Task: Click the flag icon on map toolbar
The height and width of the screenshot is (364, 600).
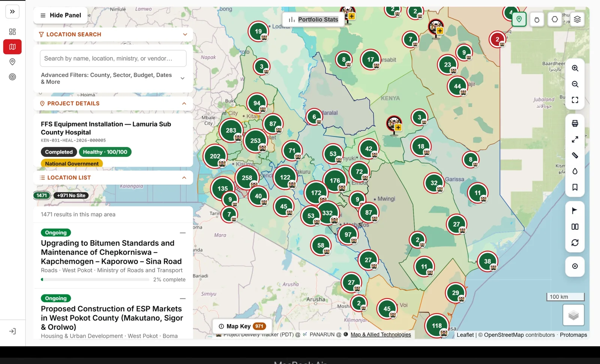Action: point(575,211)
